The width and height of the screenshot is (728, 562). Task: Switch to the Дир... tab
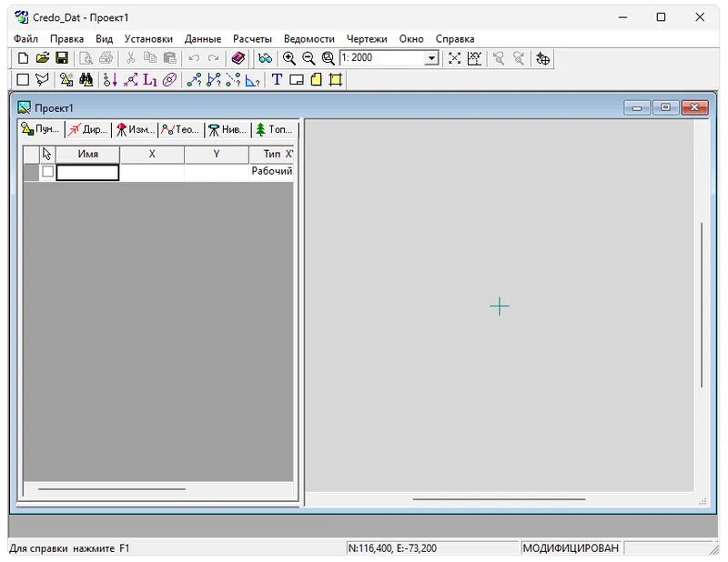coord(87,129)
